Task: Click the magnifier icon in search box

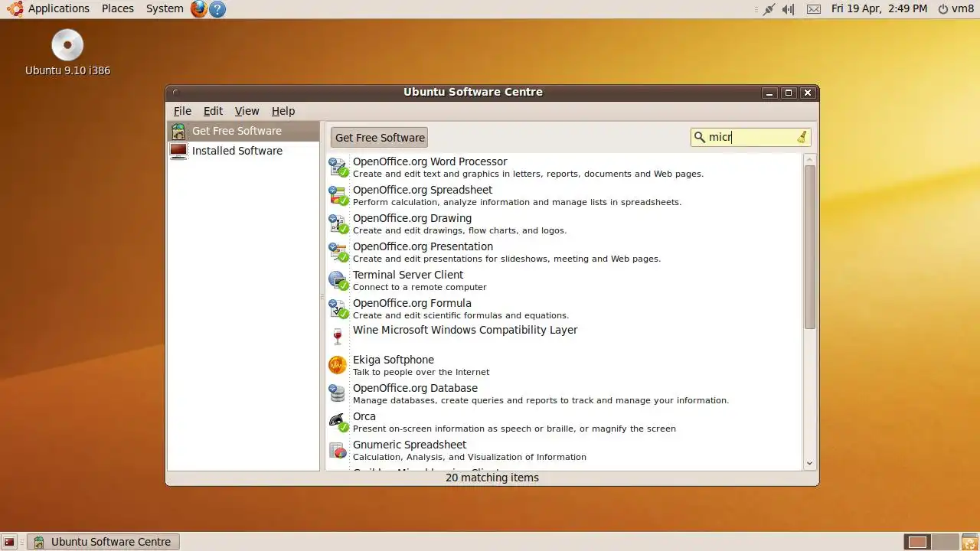Action: [699, 137]
